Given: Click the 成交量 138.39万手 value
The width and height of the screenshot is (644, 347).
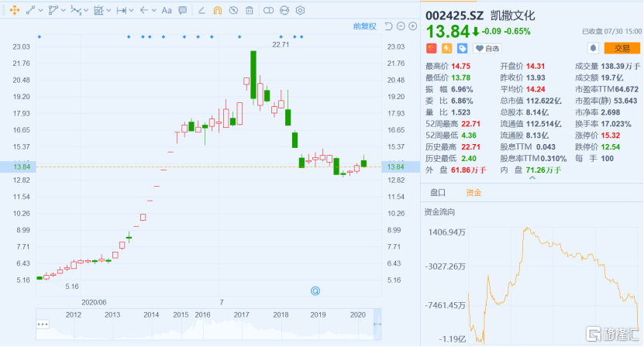Looking at the screenshot, I should 620,66.
